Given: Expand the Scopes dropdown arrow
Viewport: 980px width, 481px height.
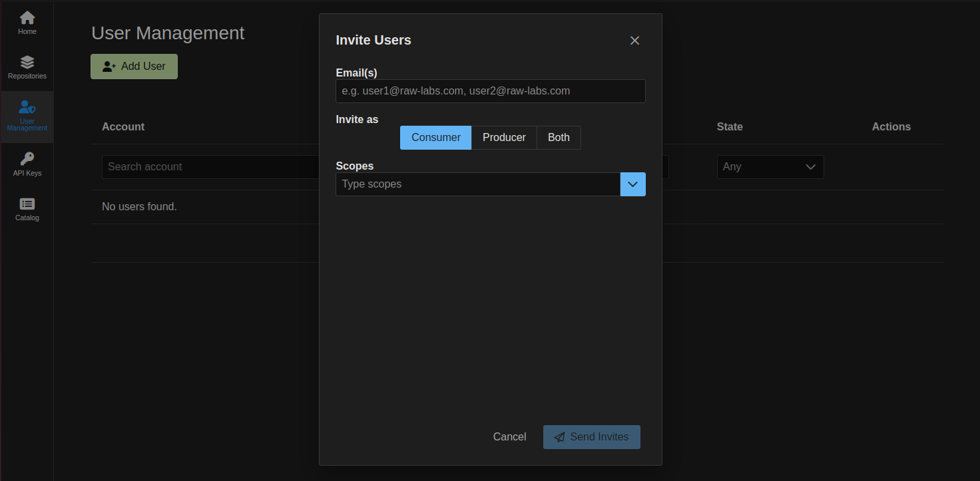Looking at the screenshot, I should click(x=633, y=184).
